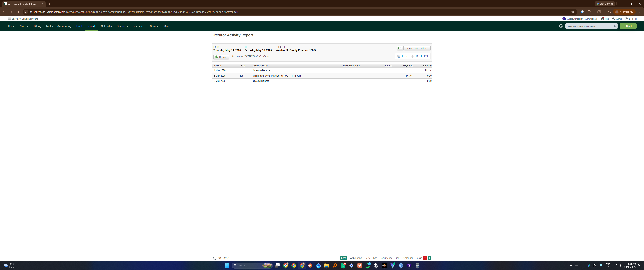Click the green Create button
Screen dimensions: 644x270
[628, 26]
